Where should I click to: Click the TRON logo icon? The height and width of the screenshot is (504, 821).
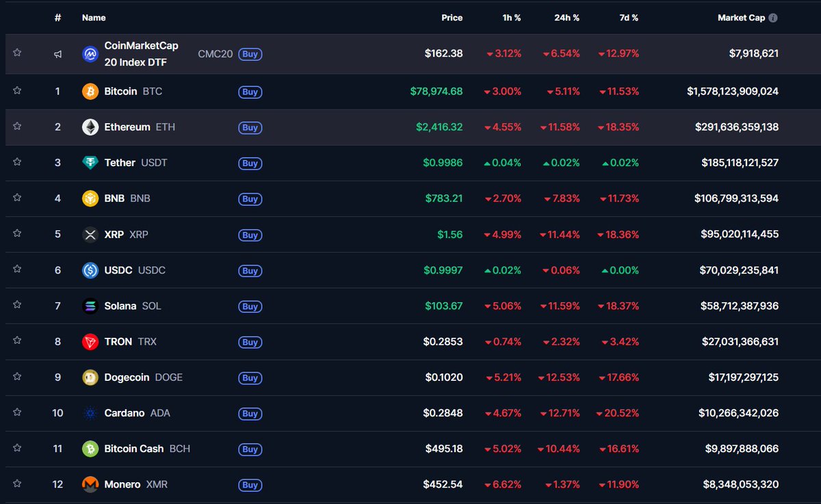(x=90, y=341)
